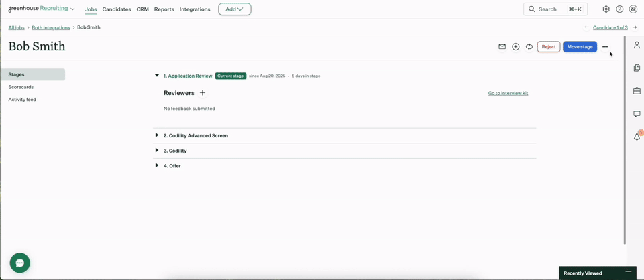Click the Reviewers heading

(178, 93)
